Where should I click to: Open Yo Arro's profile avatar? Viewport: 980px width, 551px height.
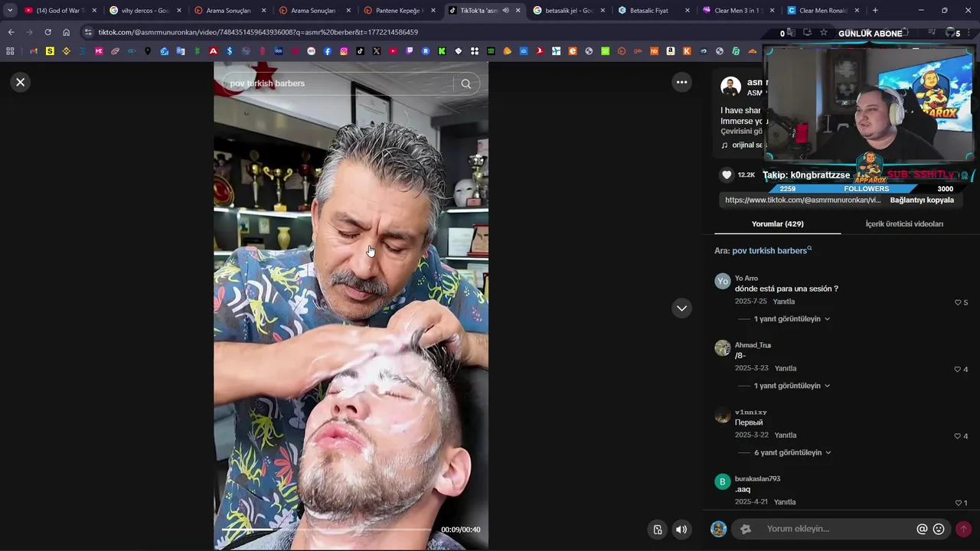pyautogui.click(x=723, y=282)
